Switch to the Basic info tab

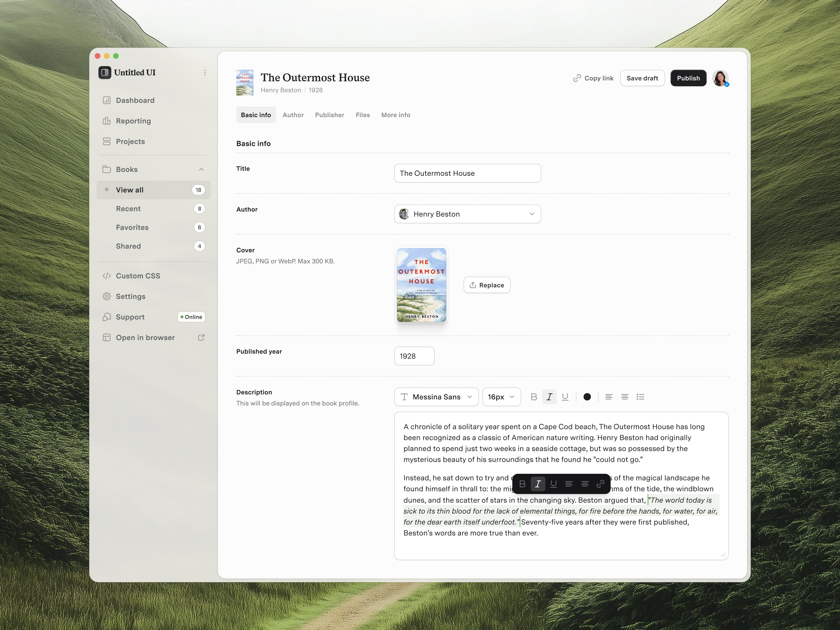256,115
